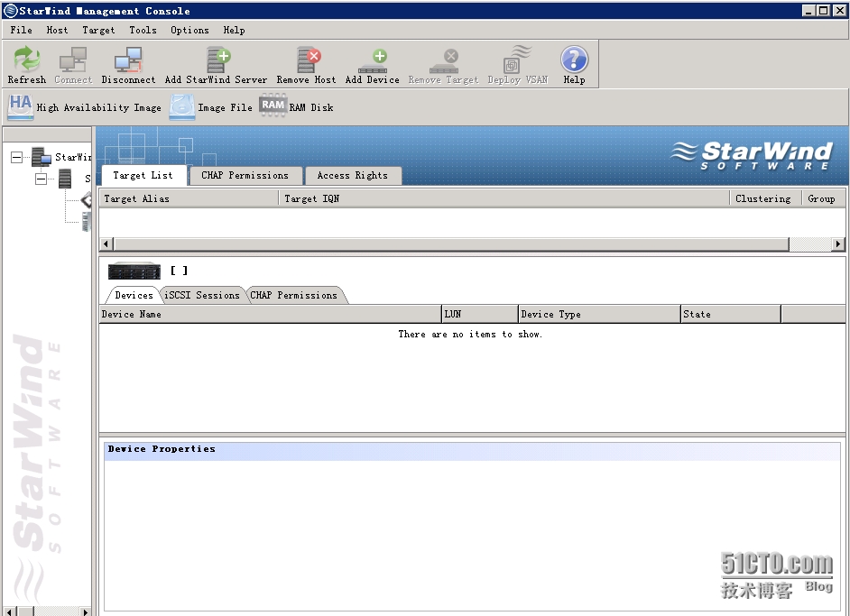Sort by Device Name column header

271,314
